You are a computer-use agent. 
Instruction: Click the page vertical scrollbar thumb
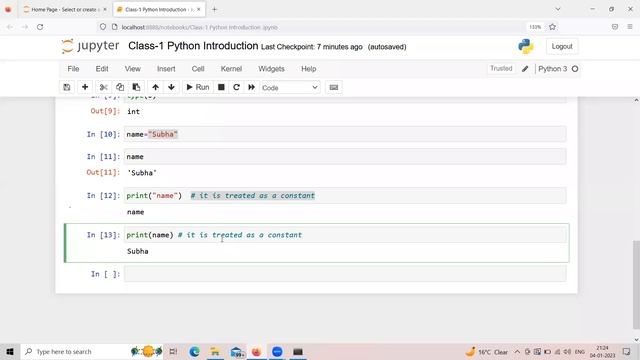point(636,284)
